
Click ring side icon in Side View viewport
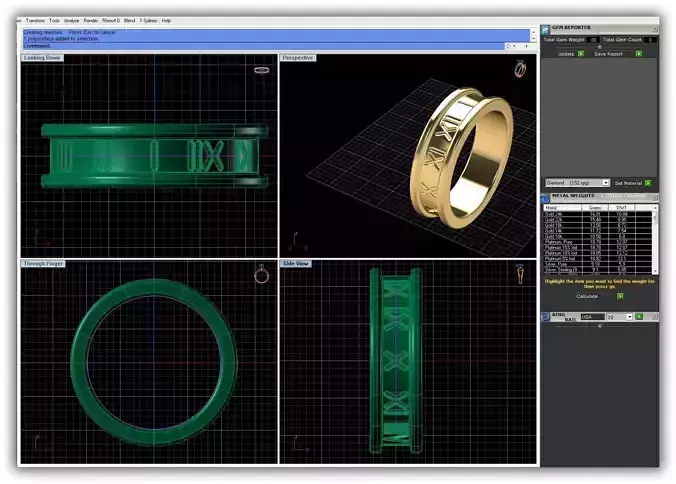[520, 274]
